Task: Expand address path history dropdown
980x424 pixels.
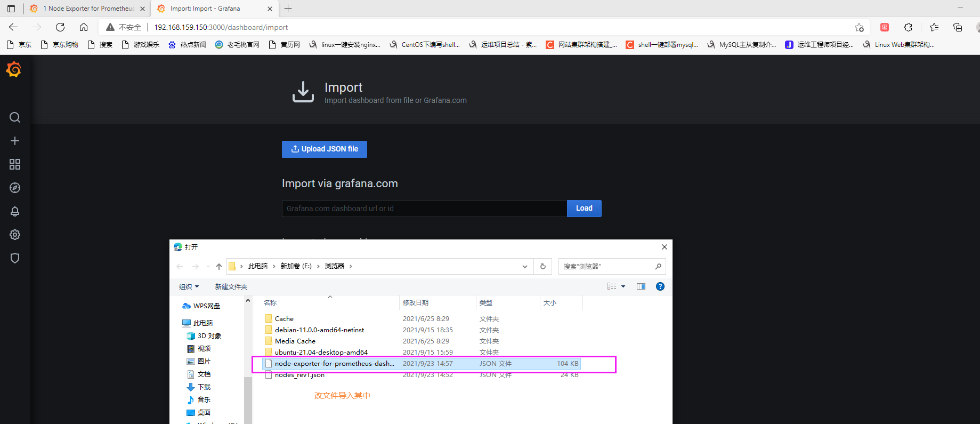Action: click(525, 266)
